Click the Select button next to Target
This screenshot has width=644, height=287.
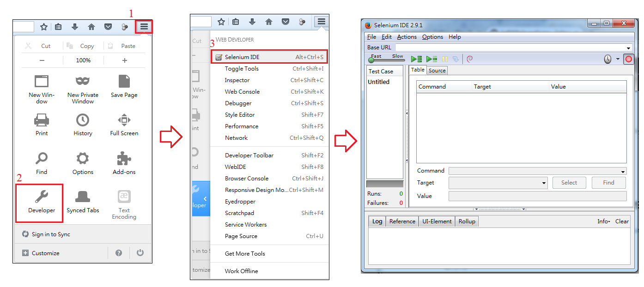click(569, 183)
